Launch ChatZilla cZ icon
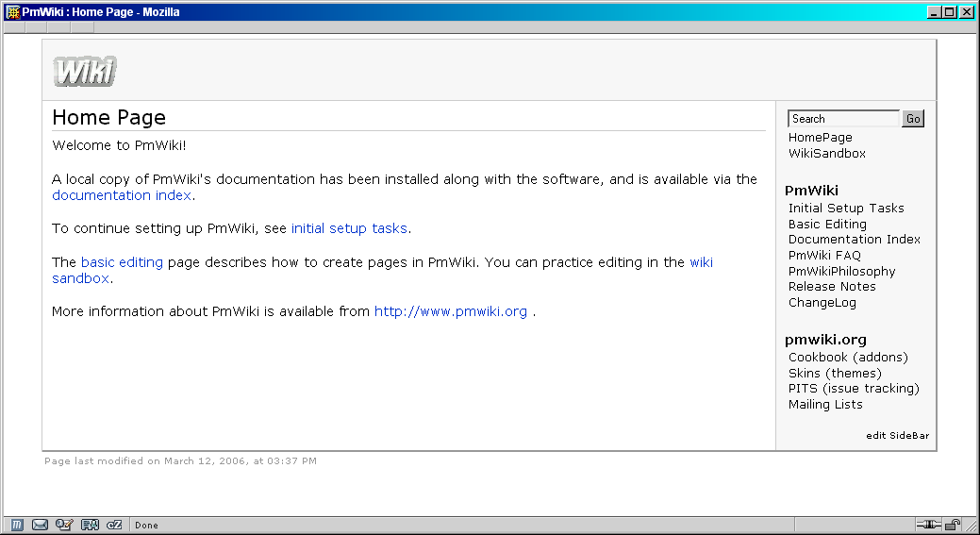The height and width of the screenshot is (535, 980). coord(114,525)
